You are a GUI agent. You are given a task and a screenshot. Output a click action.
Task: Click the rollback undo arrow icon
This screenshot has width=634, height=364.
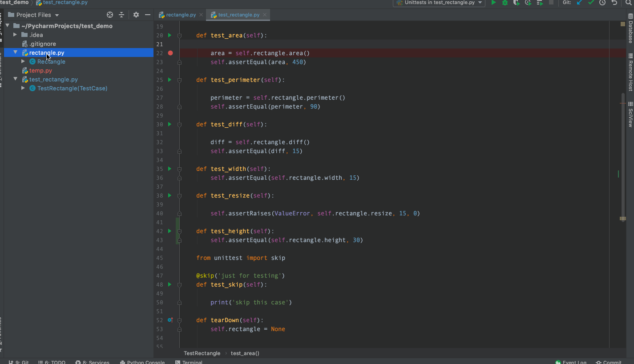tap(614, 3)
